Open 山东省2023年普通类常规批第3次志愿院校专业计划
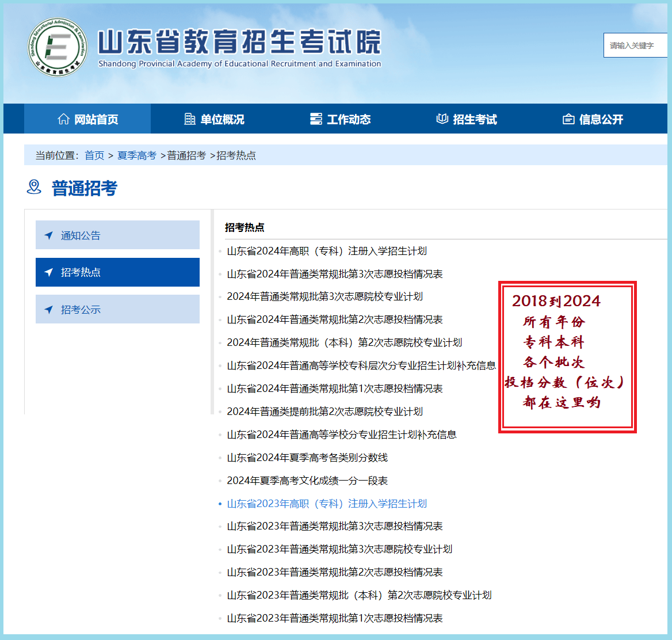The width and height of the screenshot is (672, 640). (339, 549)
